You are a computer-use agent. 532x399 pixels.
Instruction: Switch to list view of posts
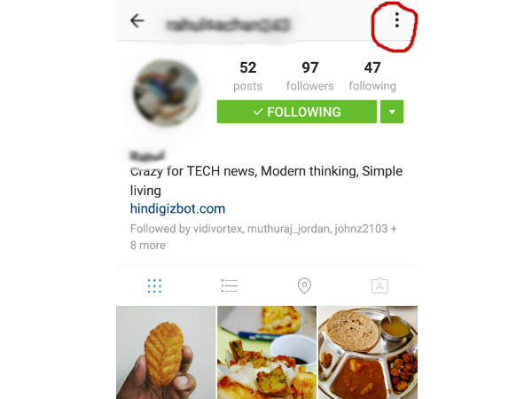click(230, 286)
